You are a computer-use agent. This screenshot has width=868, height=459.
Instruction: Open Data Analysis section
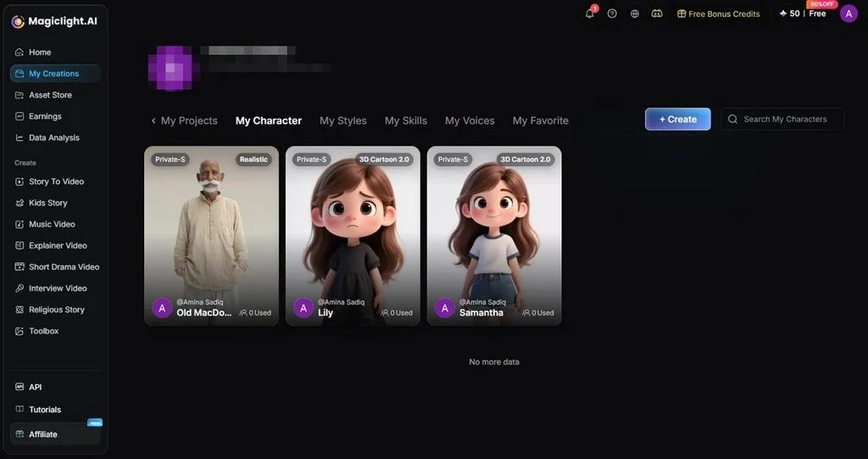[54, 137]
